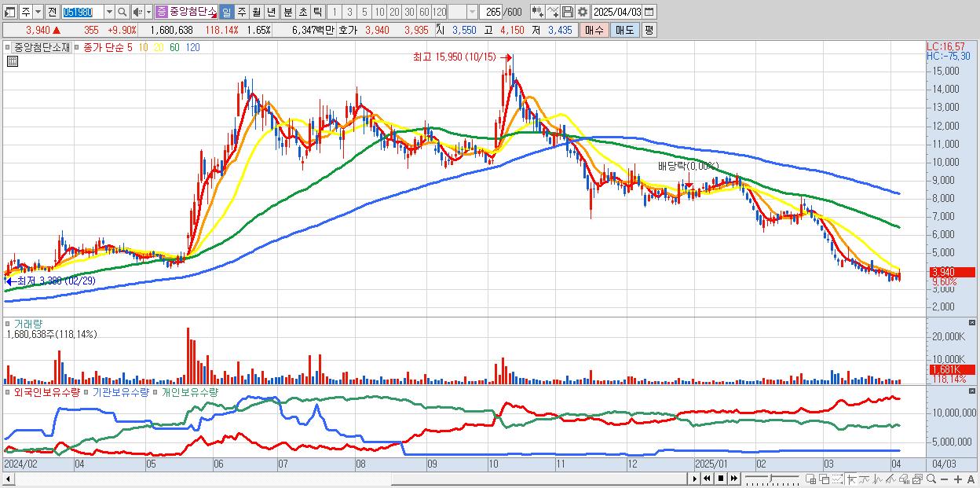Select the daily (일) chart period
The width and height of the screenshot is (980, 488).
coord(226,12)
